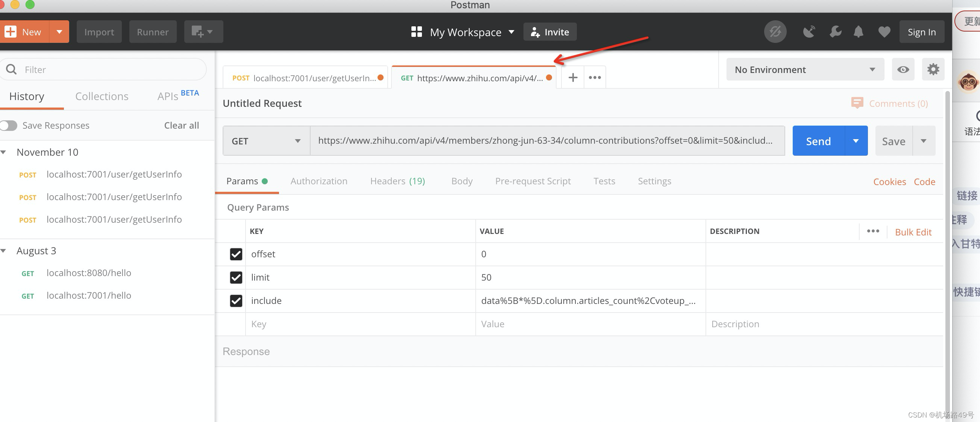Image resolution: width=980 pixels, height=422 pixels.
Task: Click the gear icon beside No Environment
Action: pyautogui.click(x=933, y=69)
